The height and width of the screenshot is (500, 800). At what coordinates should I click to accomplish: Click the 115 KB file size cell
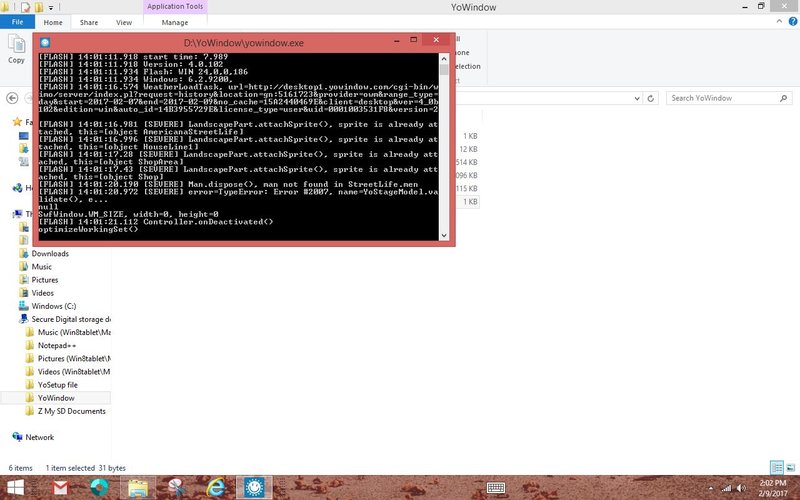pyautogui.click(x=467, y=188)
